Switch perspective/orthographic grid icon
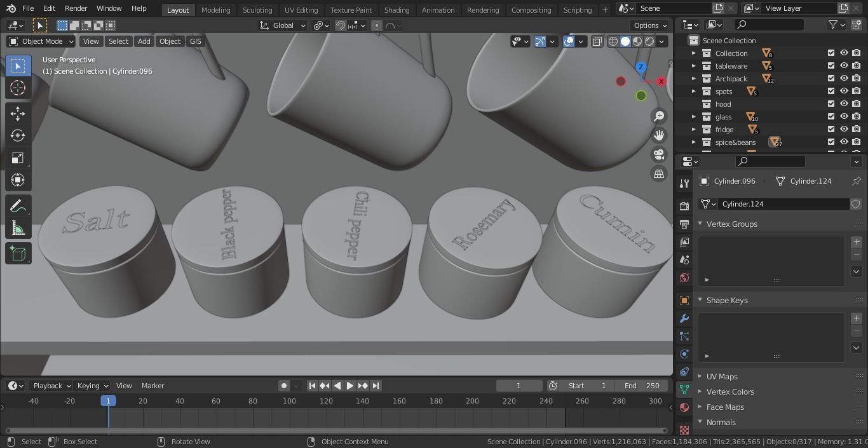This screenshot has width=868, height=448. (x=659, y=173)
